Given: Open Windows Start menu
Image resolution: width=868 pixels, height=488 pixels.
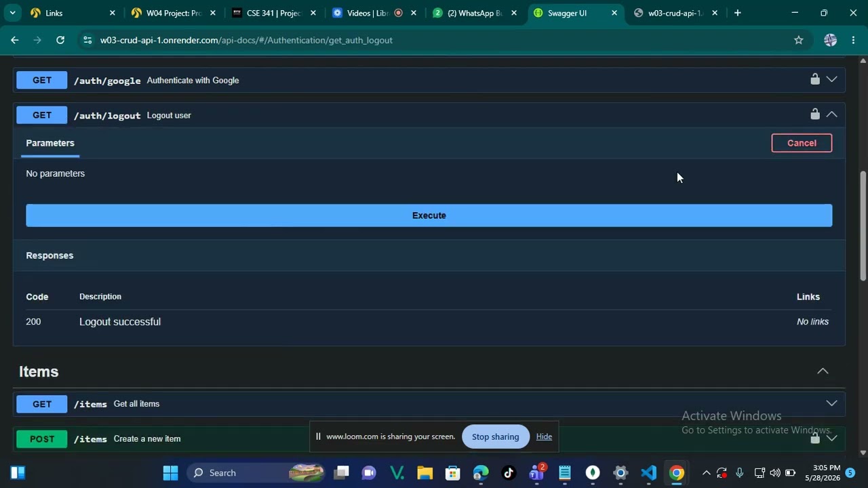Looking at the screenshot, I should [170, 472].
